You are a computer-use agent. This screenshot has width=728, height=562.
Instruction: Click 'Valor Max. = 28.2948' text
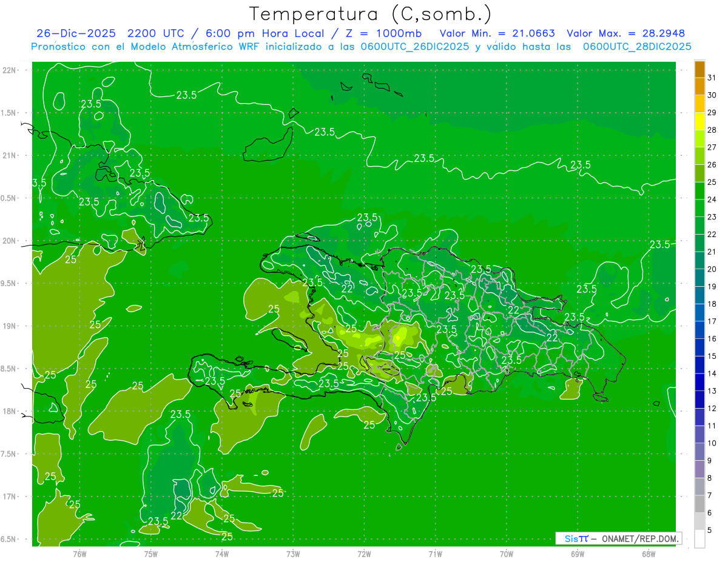[626, 33]
